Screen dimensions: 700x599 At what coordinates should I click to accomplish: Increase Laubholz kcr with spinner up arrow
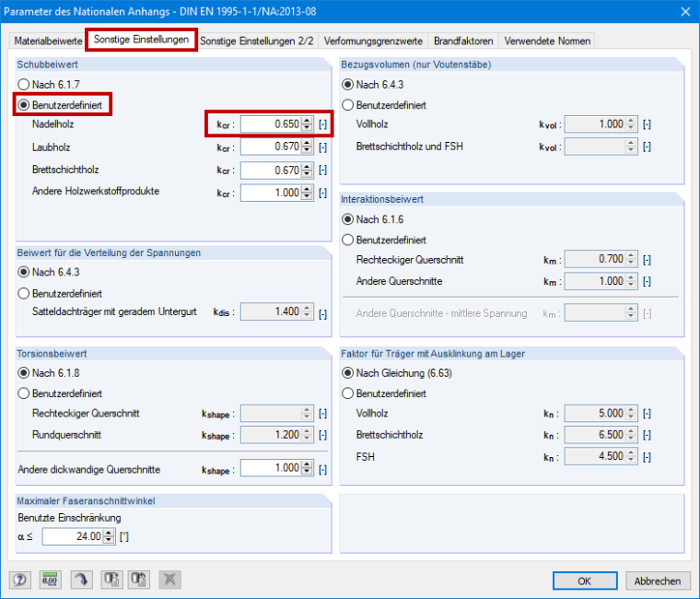click(307, 143)
